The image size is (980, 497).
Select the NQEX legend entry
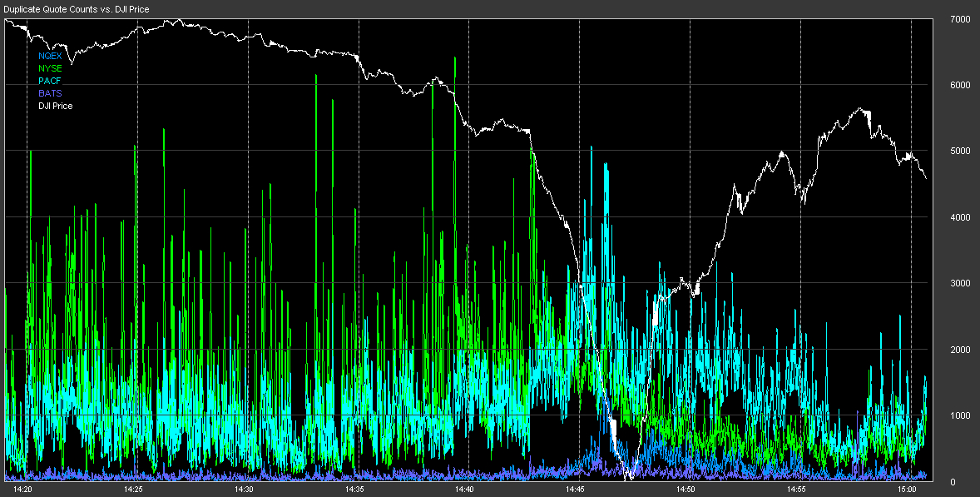50,57
